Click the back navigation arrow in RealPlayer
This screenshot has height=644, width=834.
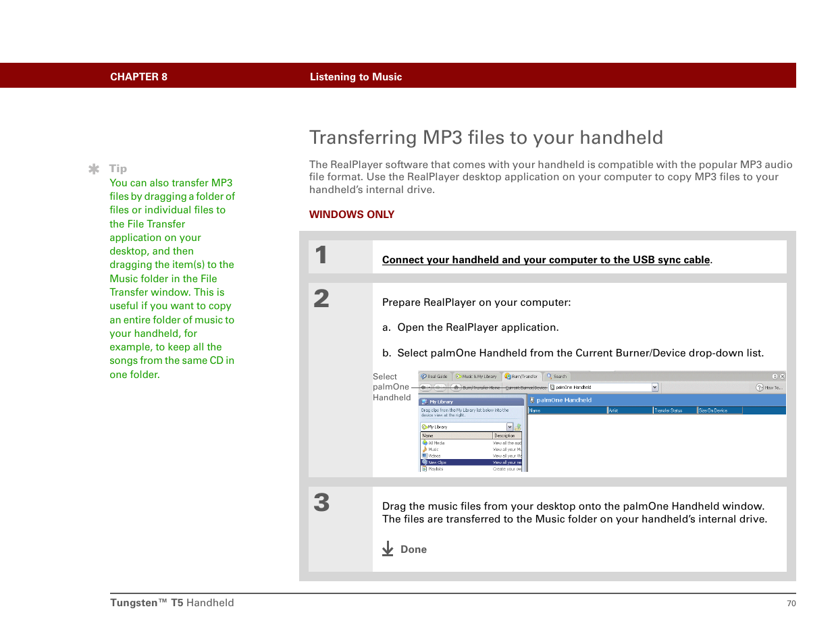tap(425, 387)
